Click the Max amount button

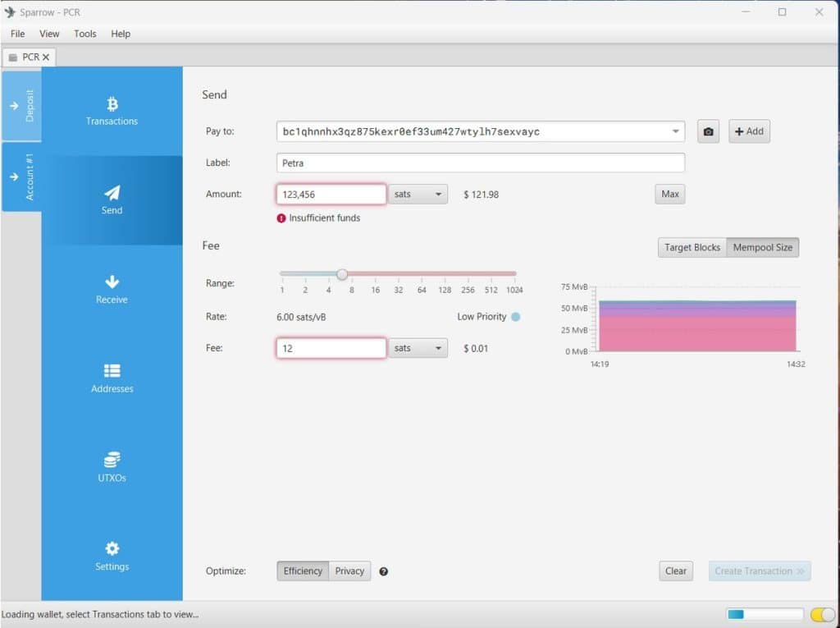669,194
